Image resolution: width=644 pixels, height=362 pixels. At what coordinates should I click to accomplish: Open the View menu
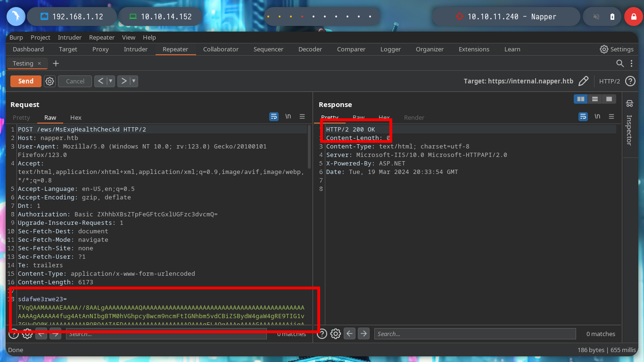click(x=129, y=37)
